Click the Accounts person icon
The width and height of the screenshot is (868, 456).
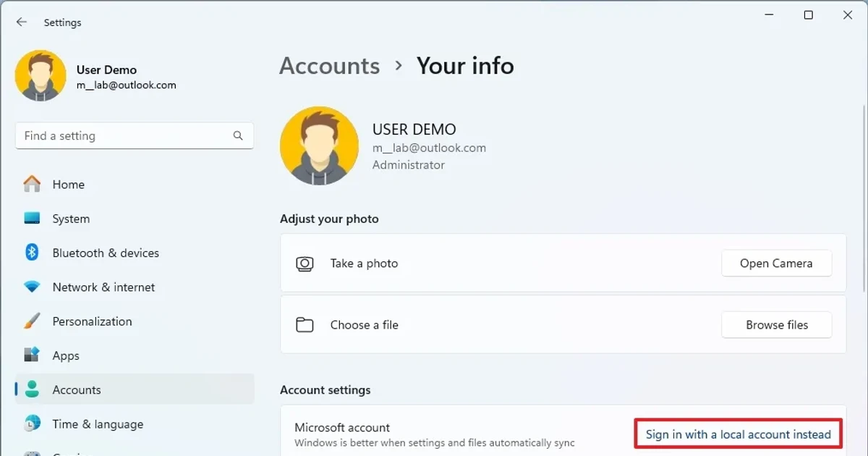click(x=32, y=389)
